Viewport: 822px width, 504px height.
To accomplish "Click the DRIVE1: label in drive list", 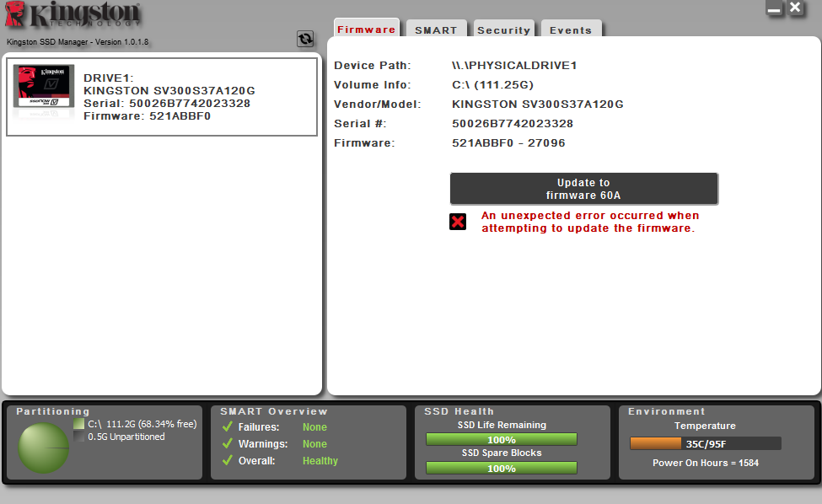I will click(x=109, y=78).
